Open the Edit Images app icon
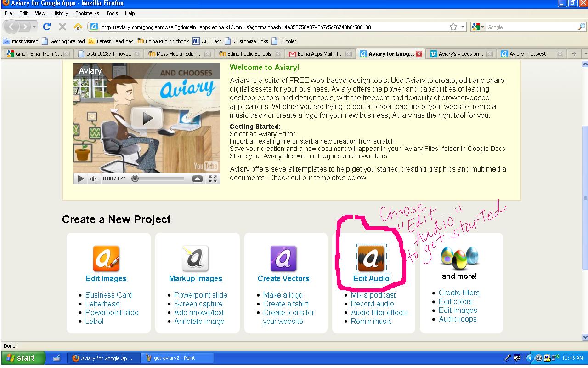 [106, 259]
